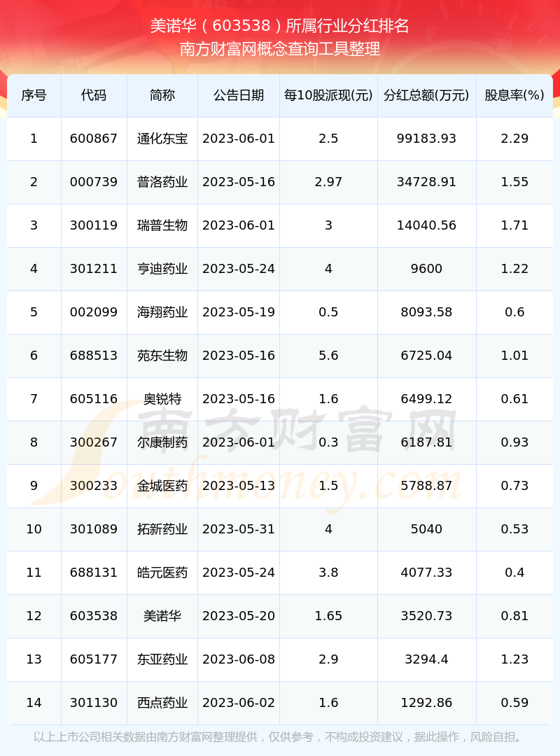Click dividend total 6499.12
The image size is (560, 756).
pos(426,399)
